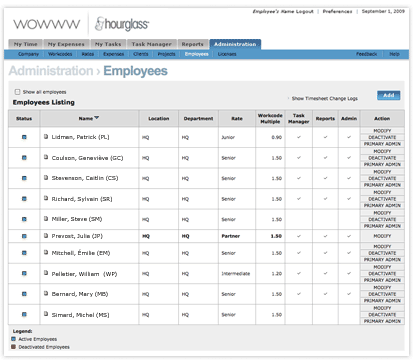Click the status icon for Richard, Sylvain
This screenshot has width=413, height=364.
(24, 199)
